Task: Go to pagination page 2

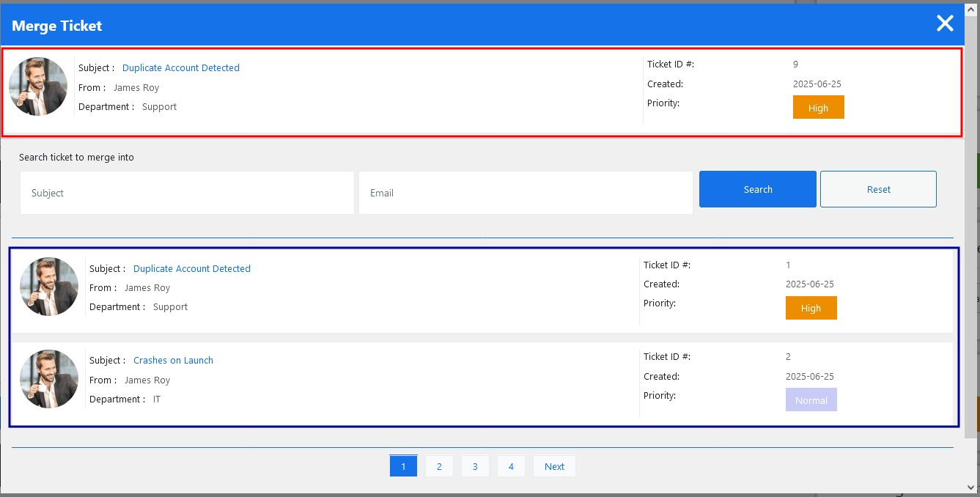Action: [x=439, y=466]
